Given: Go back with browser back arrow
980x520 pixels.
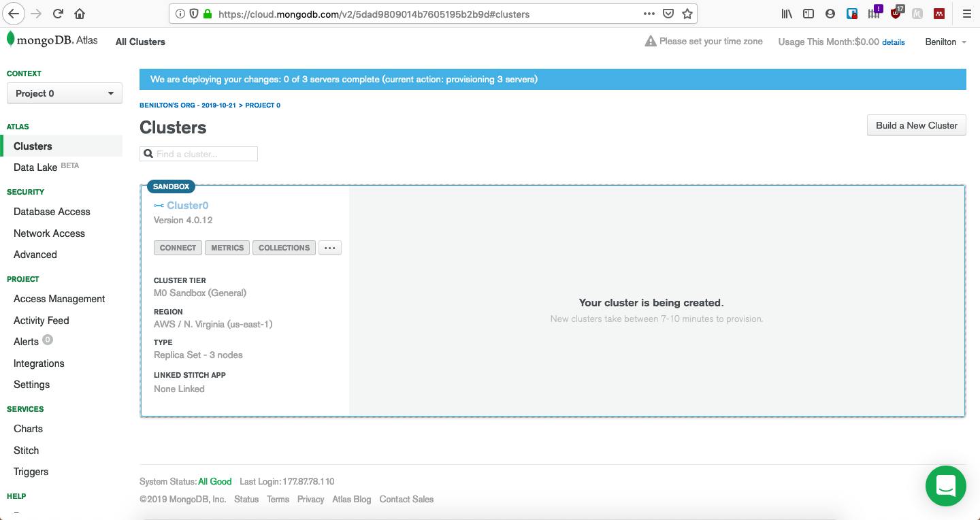Looking at the screenshot, I should coord(15,14).
